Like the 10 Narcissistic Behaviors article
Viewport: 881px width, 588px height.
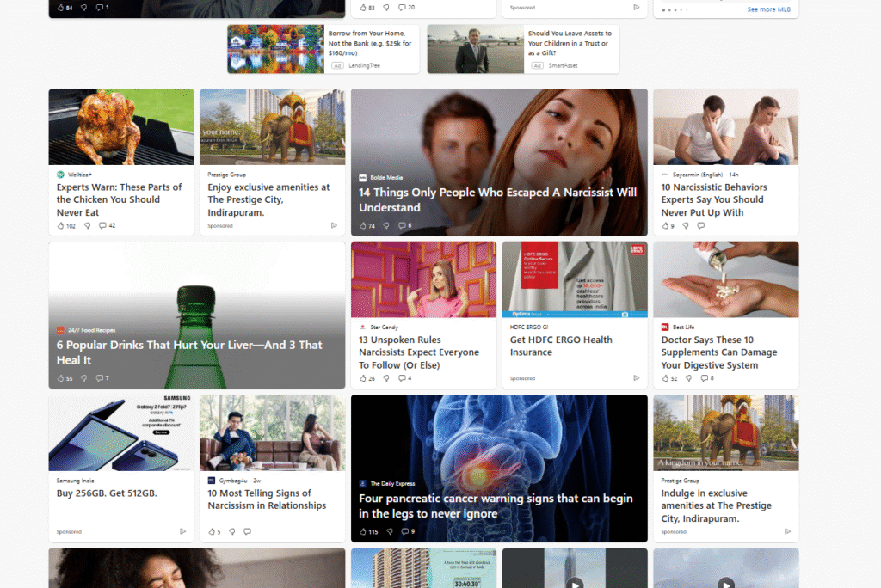(665, 226)
